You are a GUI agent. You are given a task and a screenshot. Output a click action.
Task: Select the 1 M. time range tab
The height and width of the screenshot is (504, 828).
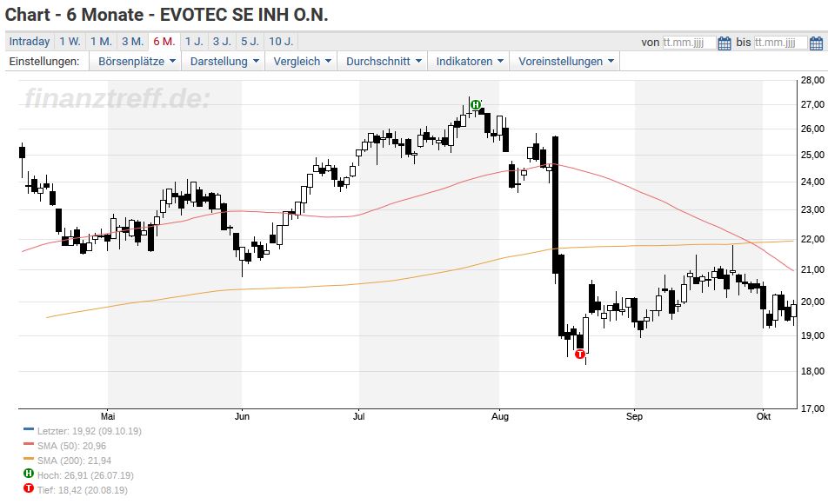(101, 42)
